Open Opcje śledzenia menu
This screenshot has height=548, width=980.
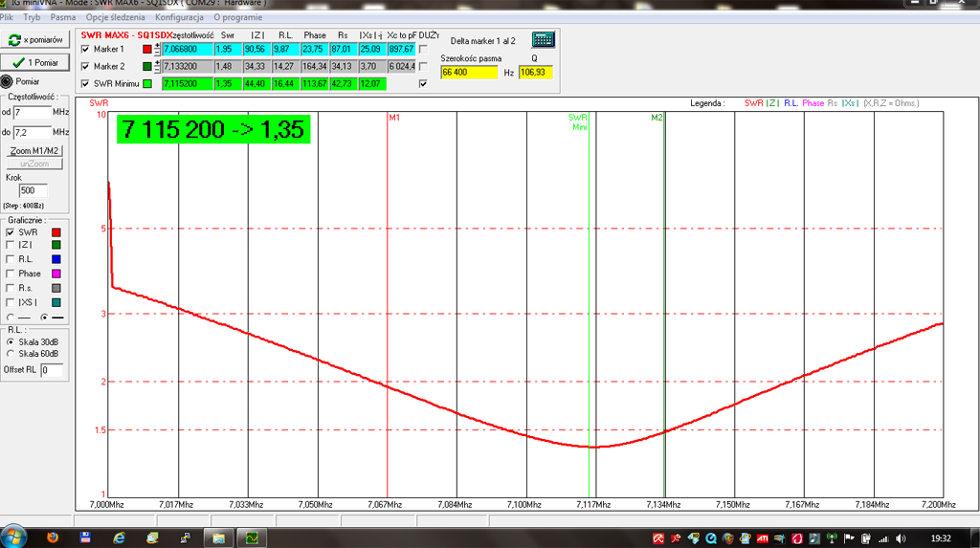tap(115, 17)
